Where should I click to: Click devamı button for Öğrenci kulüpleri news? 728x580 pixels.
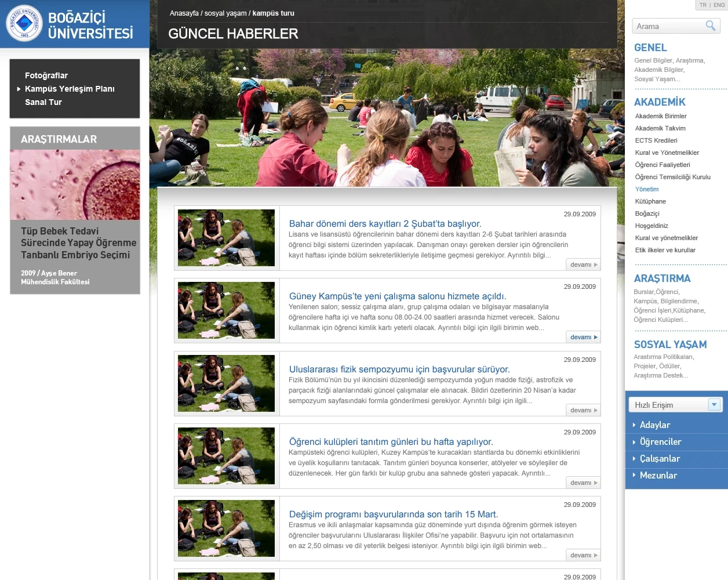tap(584, 483)
